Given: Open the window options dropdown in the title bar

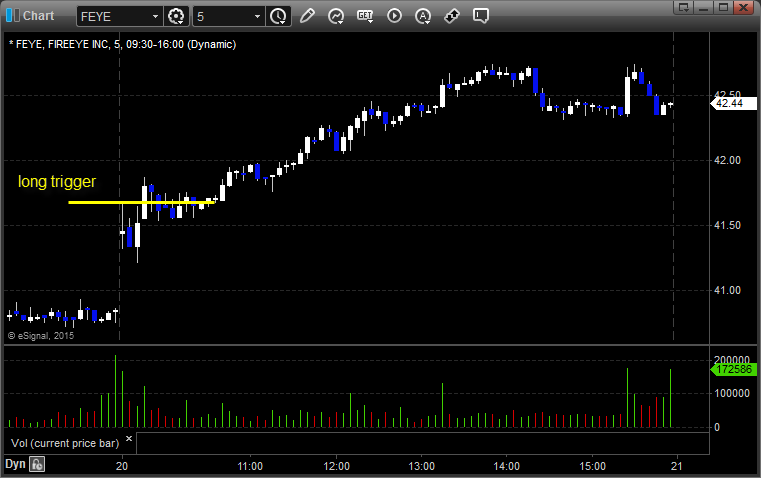Looking at the screenshot, I should 684,7.
